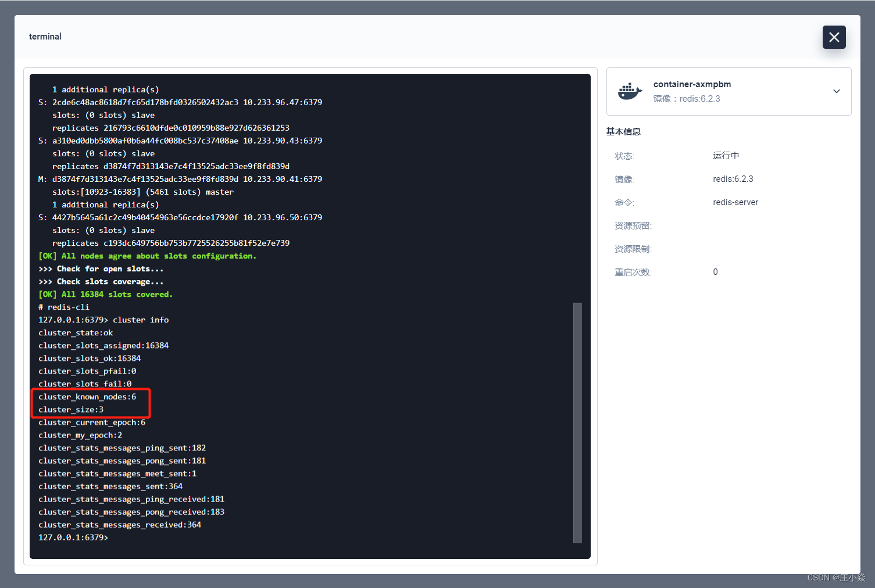
Task: Click the final 127.0.0.1:6379> prompt line
Action: pyautogui.click(x=73, y=537)
